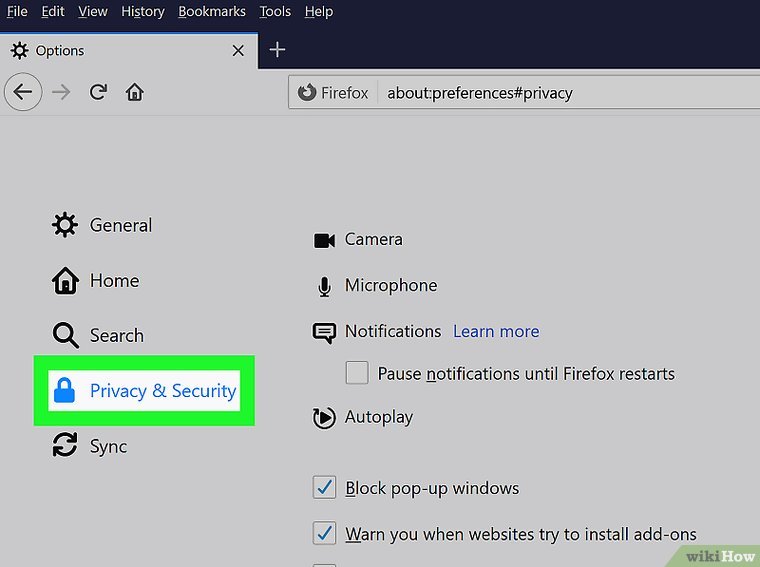Viewport: 760px width, 567px height.
Task: Click the Microphone permission label
Action: pyautogui.click(x=391, y=285)
